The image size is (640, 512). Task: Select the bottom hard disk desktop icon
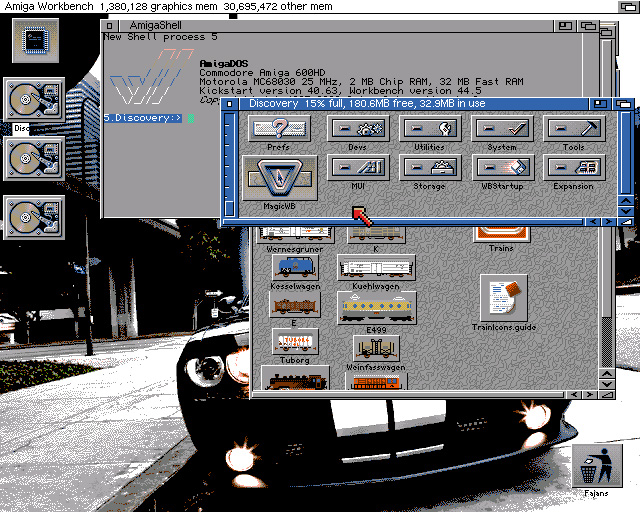(x=34, y=217)
